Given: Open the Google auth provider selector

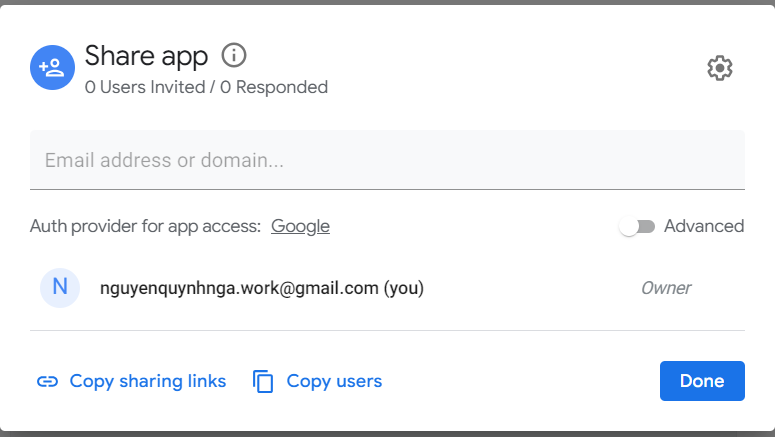Looking at the screenshot, I should click(300, 226).
